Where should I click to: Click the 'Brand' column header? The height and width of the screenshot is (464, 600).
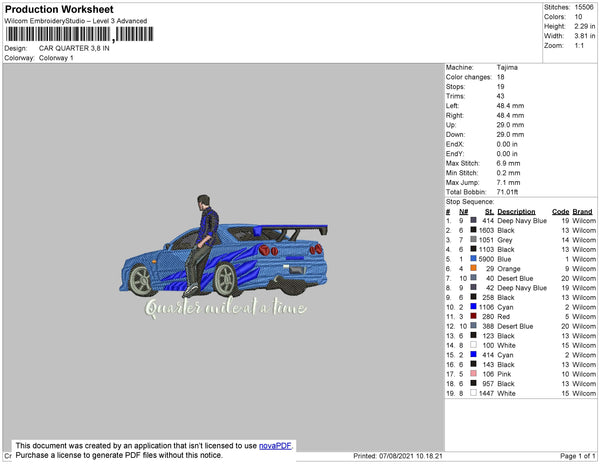pos(582,212)
